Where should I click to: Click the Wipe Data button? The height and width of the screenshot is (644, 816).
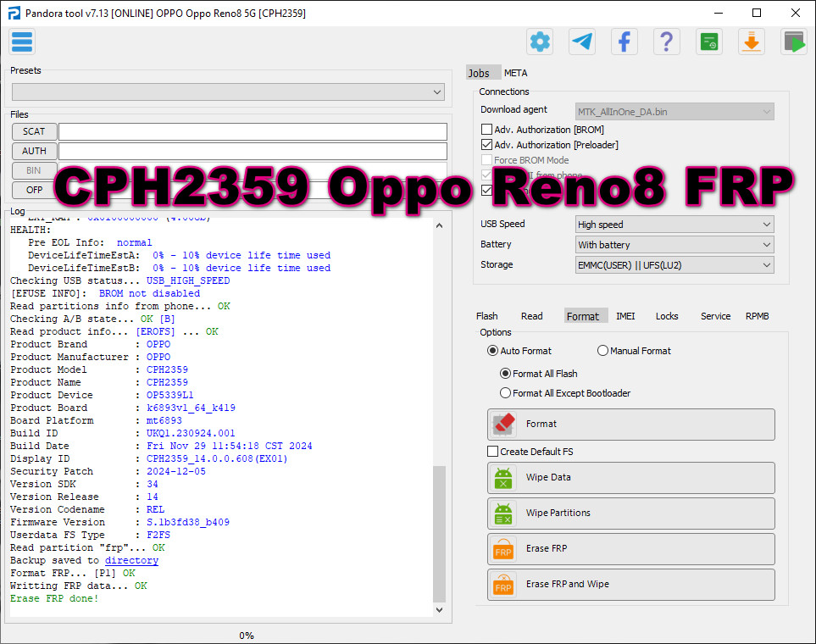[630, 478]
